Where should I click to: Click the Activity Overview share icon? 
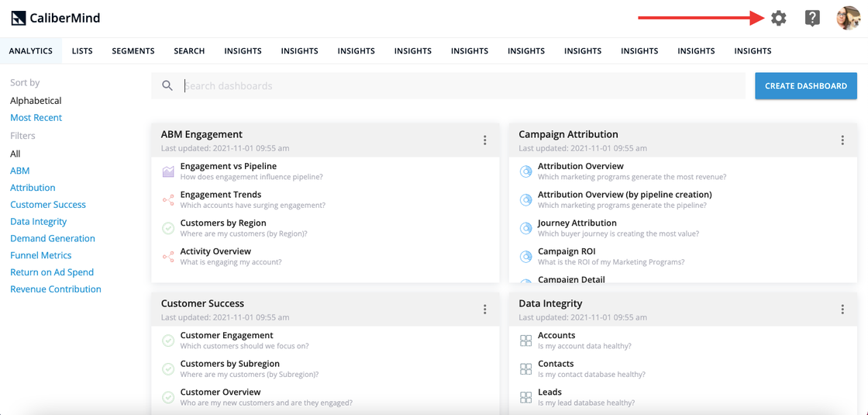(x=168, y=256)
